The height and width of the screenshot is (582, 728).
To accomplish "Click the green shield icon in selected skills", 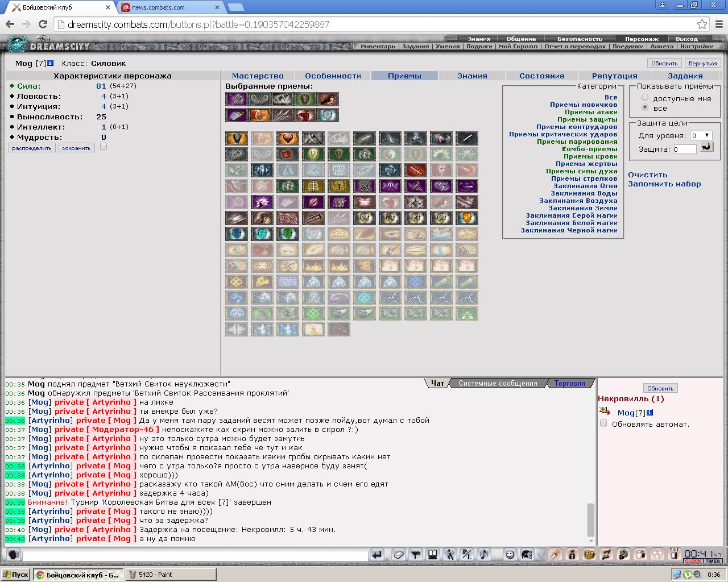I will 305,99.
